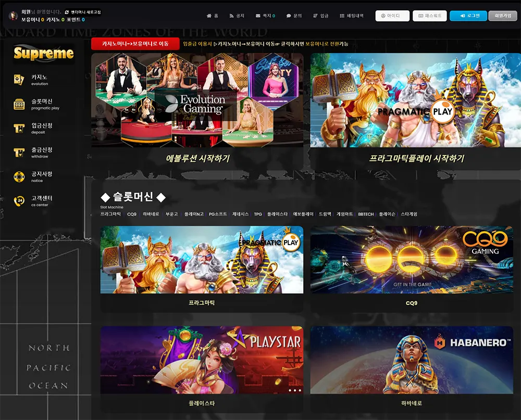
Task: Select BBTECH in slot provider tabs
Action: 366,214
